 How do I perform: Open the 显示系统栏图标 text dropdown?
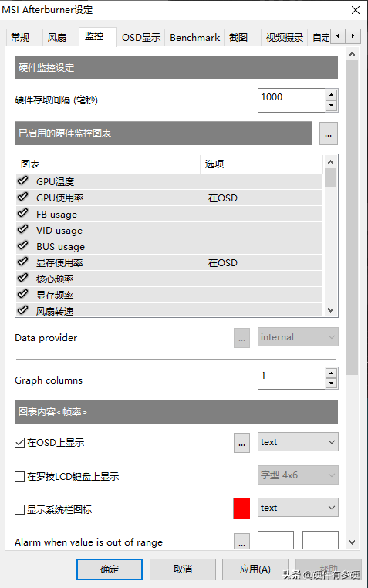[298, 508]
